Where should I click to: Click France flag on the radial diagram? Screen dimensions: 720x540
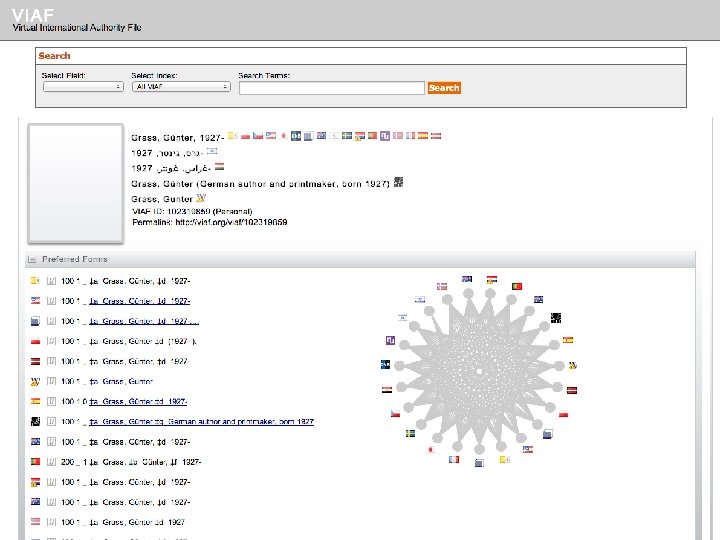[454, 459]
